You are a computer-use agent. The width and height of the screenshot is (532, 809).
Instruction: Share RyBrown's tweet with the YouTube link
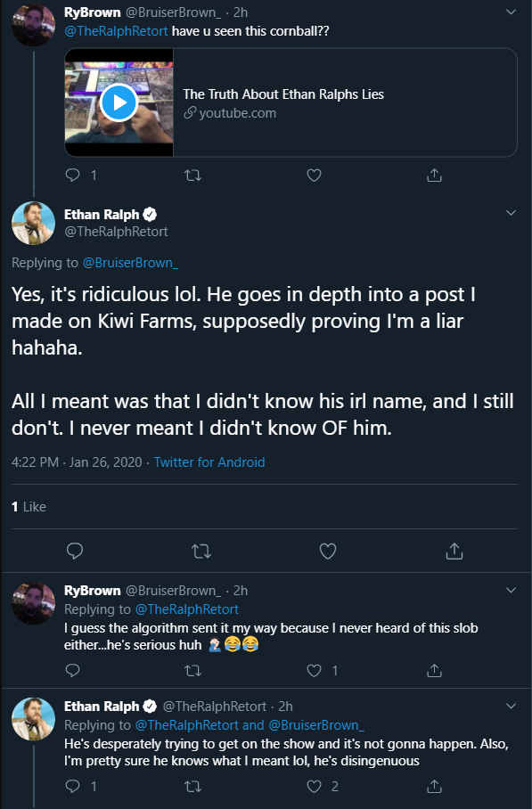point(435,176)
